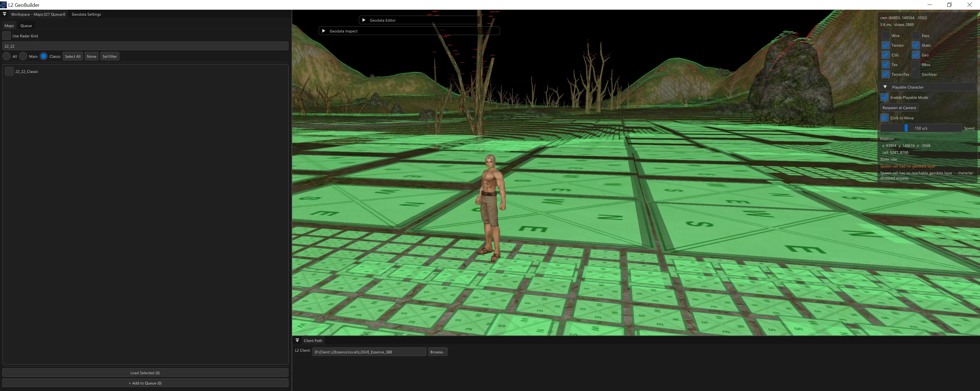Disable the Static checkbox

tap(916, 45)
